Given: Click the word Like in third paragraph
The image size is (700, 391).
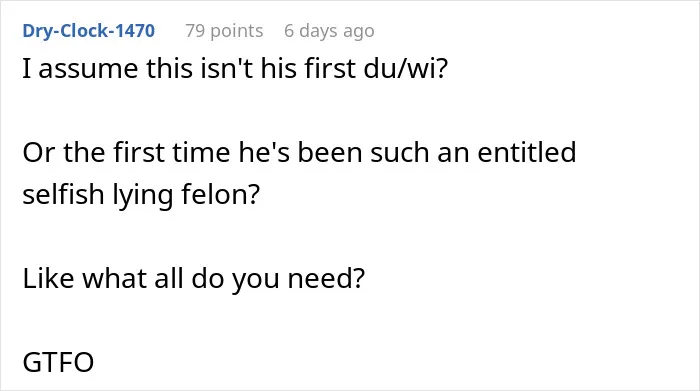Looking at the screenshot, I should tap(48, 279).
